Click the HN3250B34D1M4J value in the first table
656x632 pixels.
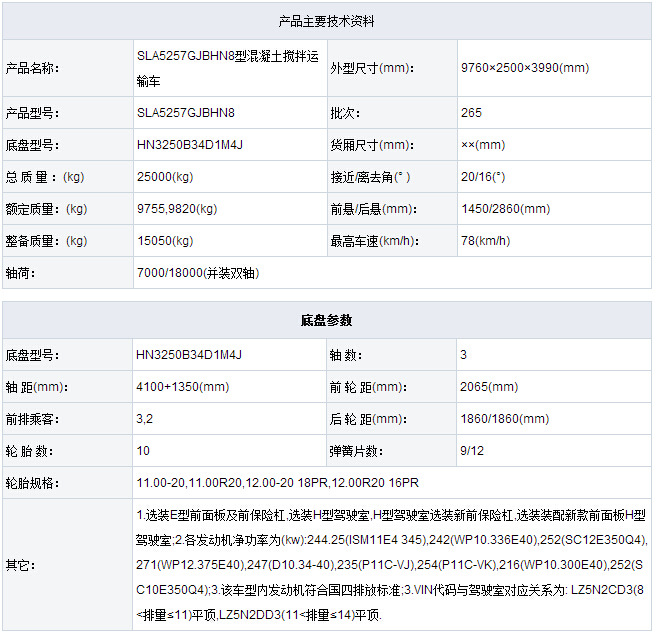(190, 145)
